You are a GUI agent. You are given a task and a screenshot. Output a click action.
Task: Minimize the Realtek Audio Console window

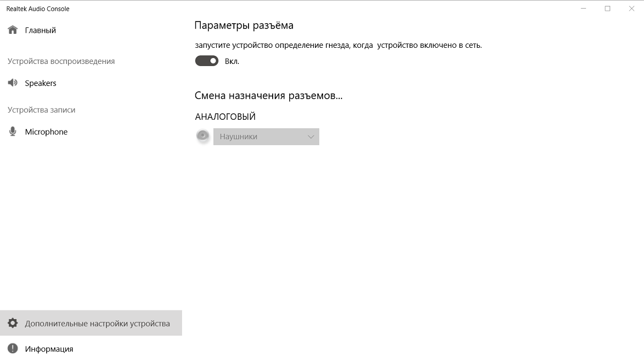(x=583, y=9)
